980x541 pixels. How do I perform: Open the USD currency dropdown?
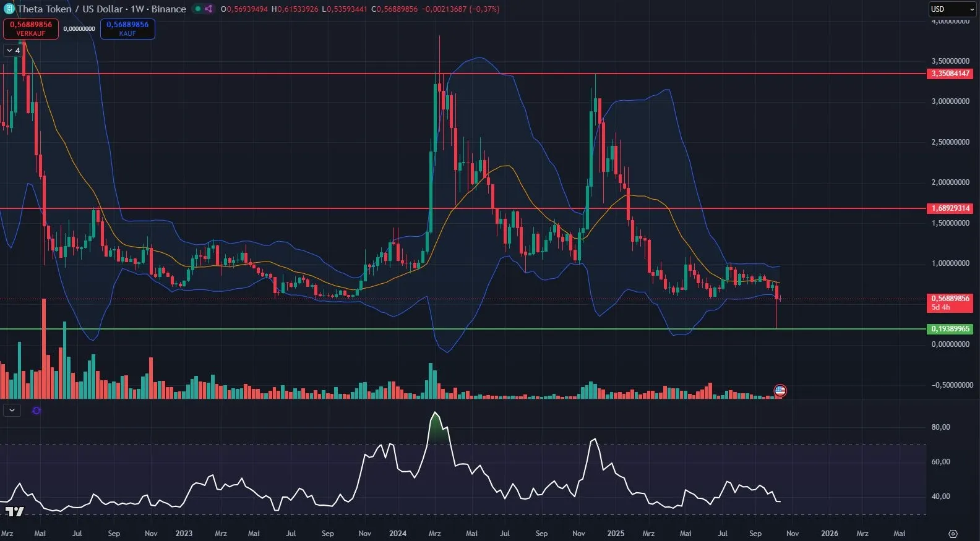point(952,9)
